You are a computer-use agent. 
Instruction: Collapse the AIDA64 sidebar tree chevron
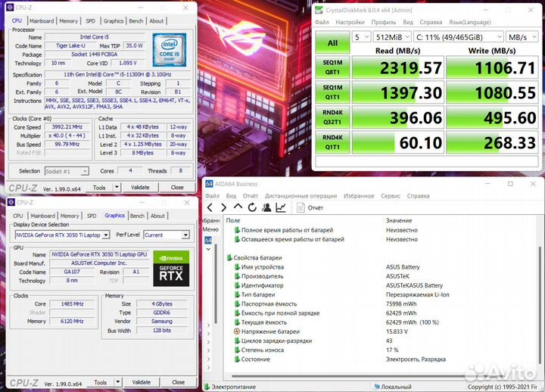208,249
